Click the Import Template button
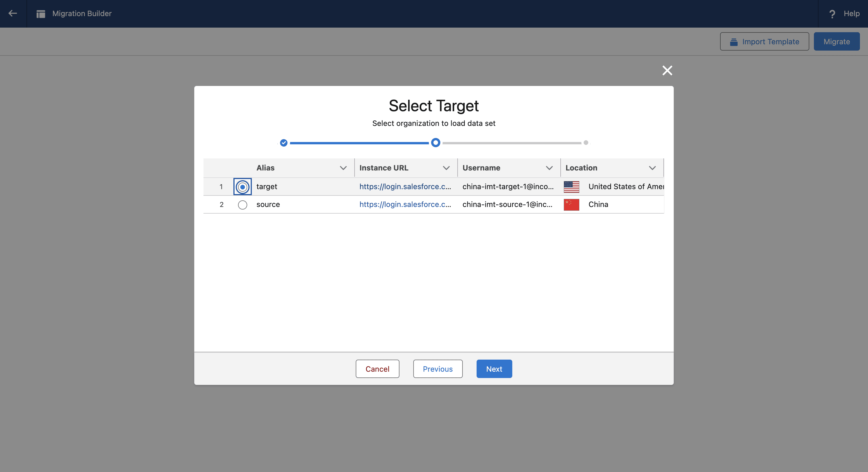The width and height of the screenshot is (868, 472). [764, 42]
